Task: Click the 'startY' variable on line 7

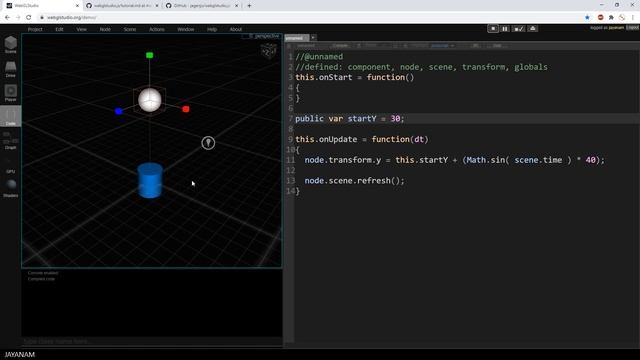Action: click(362, 119)
